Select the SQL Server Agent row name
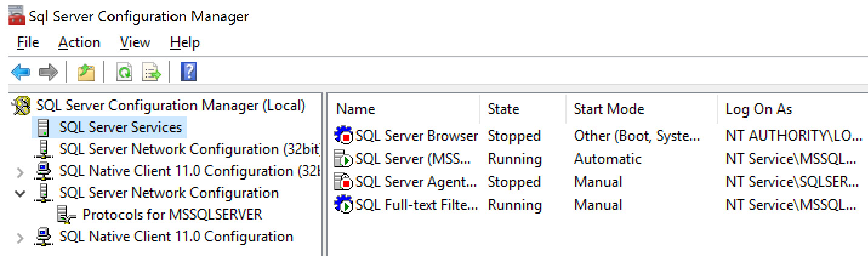 pos(417,182)
